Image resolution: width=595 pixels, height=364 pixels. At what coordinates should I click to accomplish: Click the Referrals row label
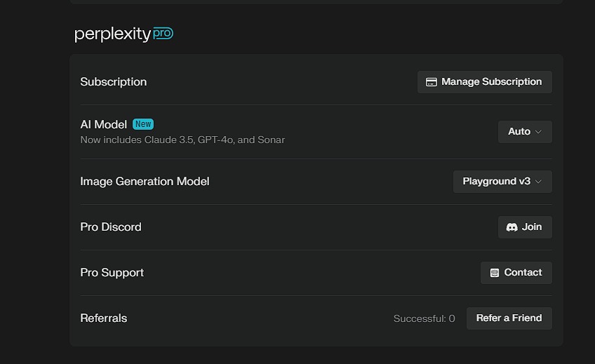104,318
